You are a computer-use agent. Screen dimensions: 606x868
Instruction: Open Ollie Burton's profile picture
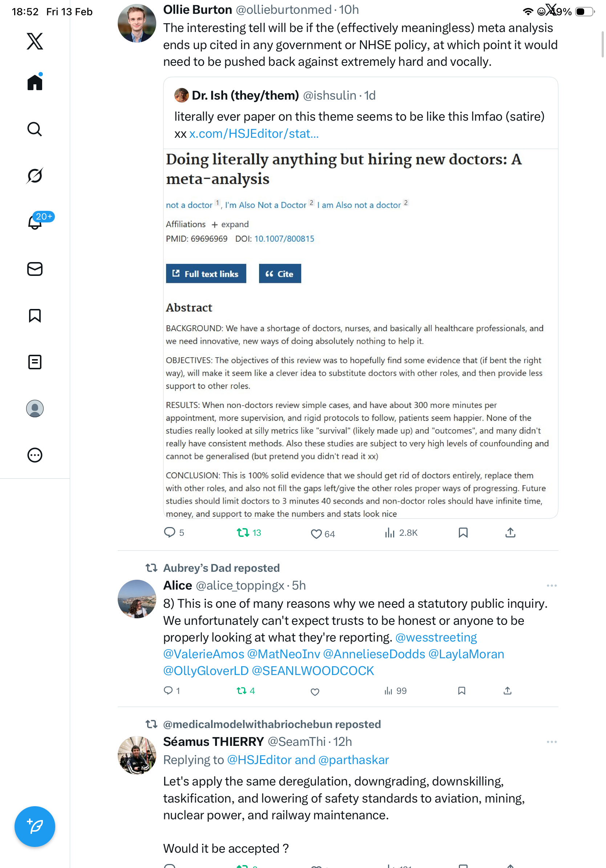click(x=137, y=23)
